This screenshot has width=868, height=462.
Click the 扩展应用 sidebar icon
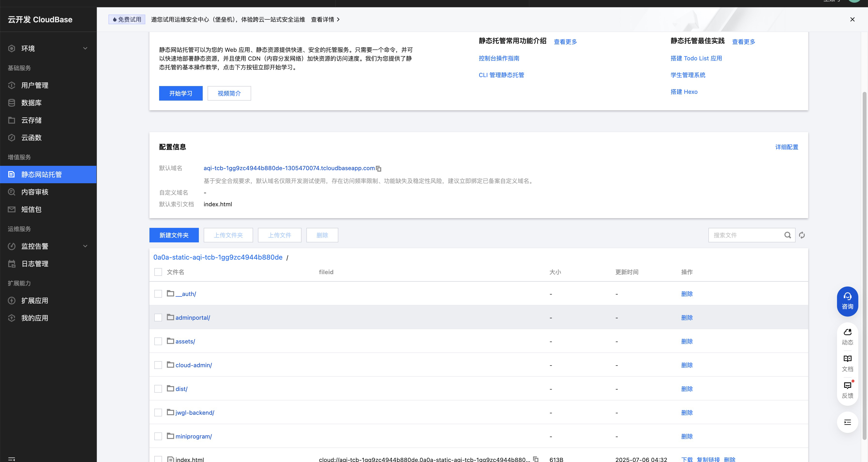point(12,301)
